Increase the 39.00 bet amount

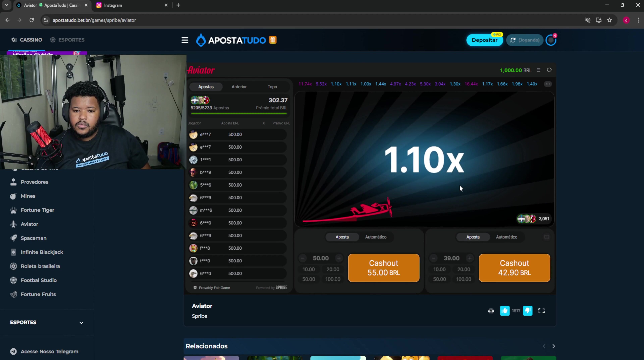[x=470, y=258]
